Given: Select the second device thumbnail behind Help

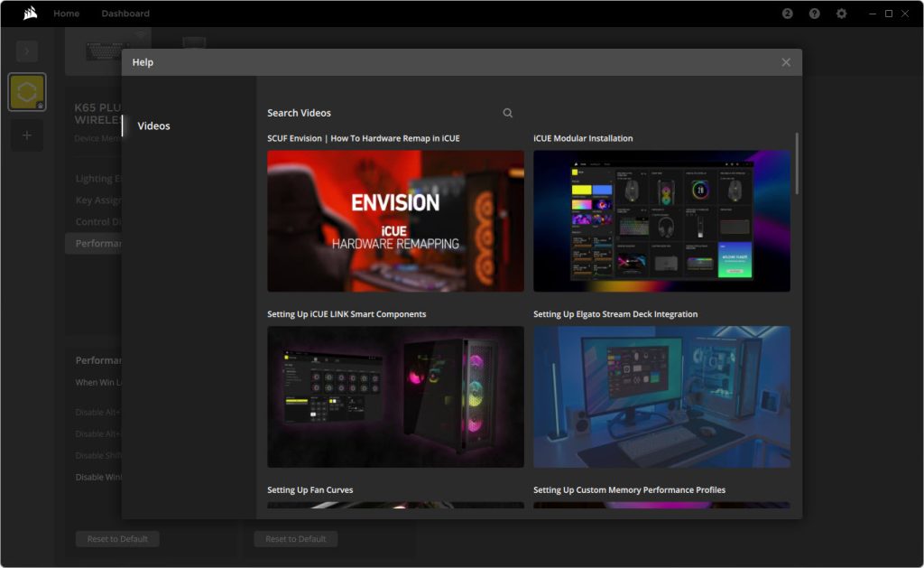Looking at the screenshot, I should point(194,45).
